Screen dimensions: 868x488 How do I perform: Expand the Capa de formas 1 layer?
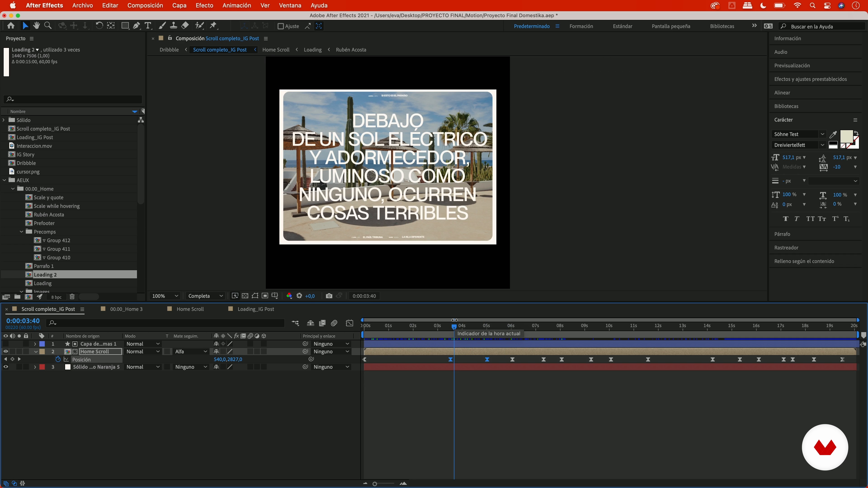[x=35, y=344]
